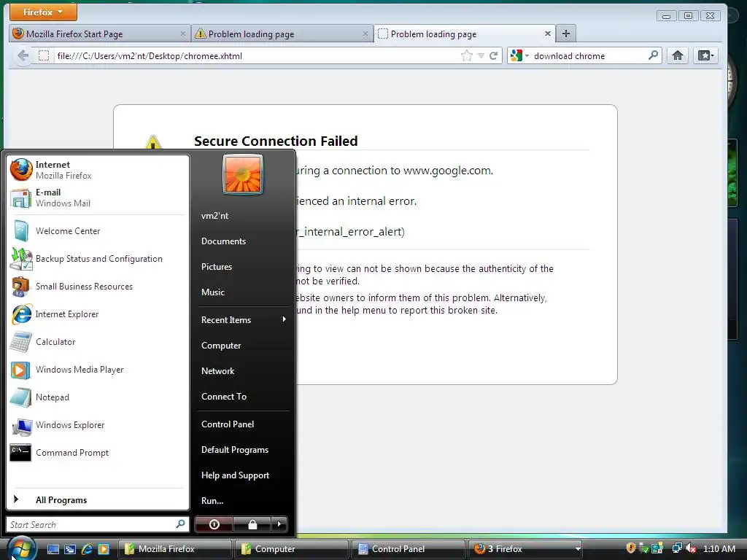The width and height of the screenshot is (747, 560).
Task: Open the bookmarks menu button
Action: 706,55
